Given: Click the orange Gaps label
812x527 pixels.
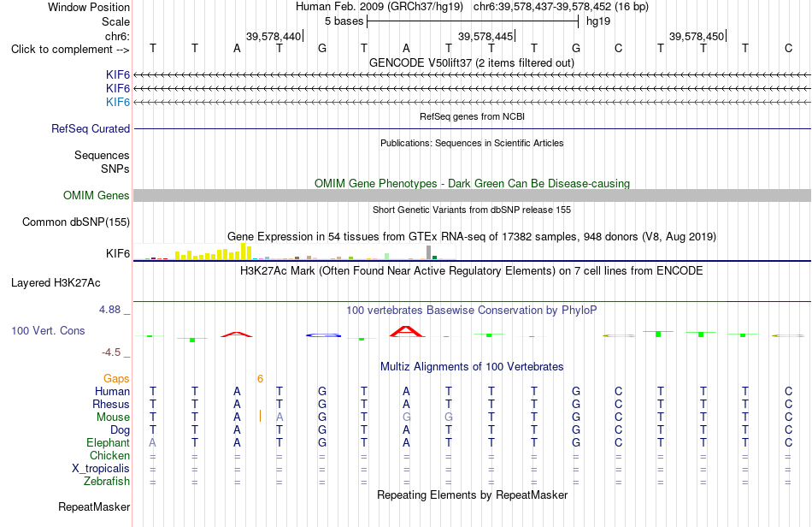Looking at the screenshot, I should click(x=116, y=379).
